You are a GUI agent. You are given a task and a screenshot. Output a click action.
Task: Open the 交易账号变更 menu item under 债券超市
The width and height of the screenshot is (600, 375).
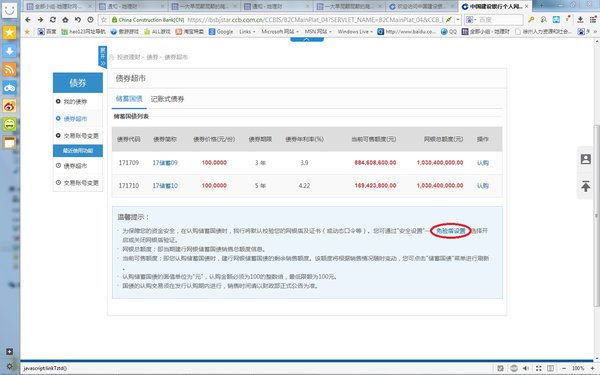click(x=81, y=135)
